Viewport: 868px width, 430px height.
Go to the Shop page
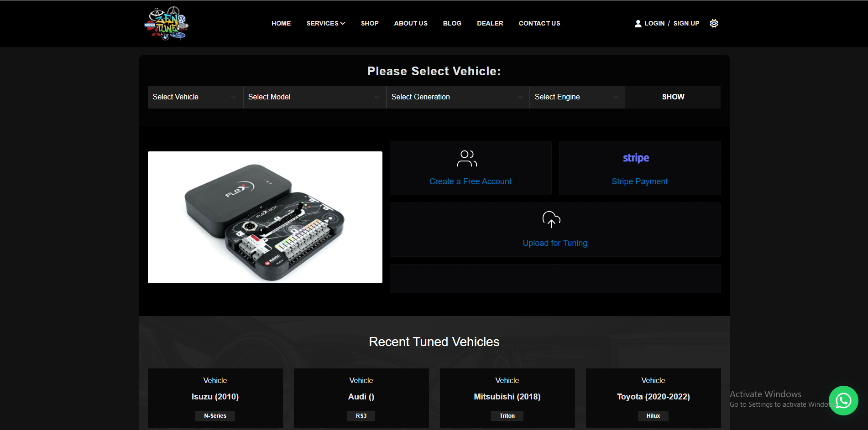(x=370, y=23)
